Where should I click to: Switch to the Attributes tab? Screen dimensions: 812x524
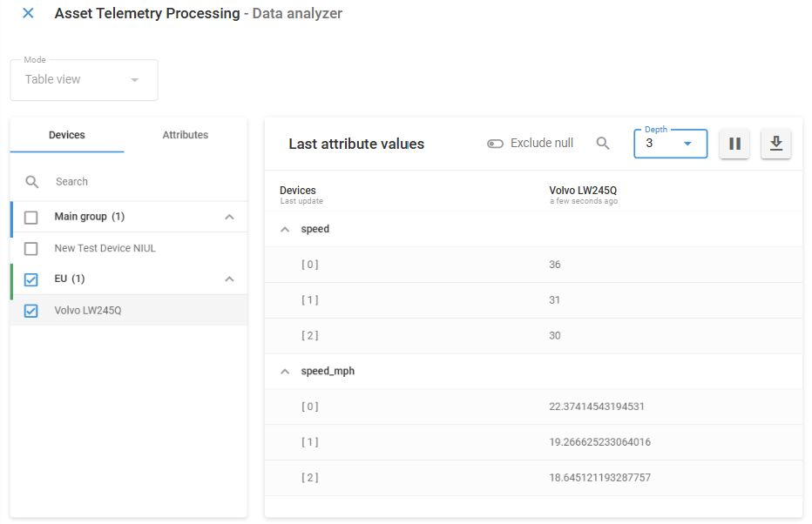point(185,135)
